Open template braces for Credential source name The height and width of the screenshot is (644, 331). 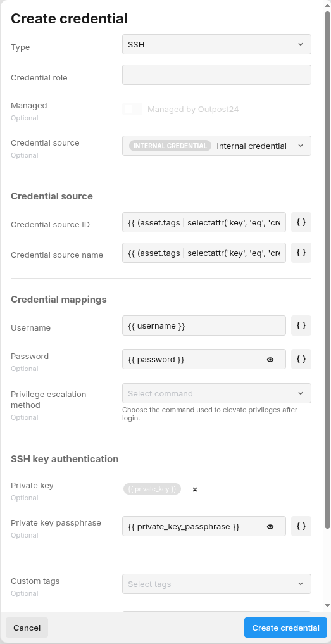coord(301,253)
